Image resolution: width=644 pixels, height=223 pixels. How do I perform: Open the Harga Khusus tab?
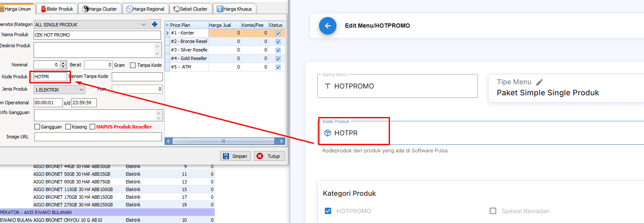(234, 9)
